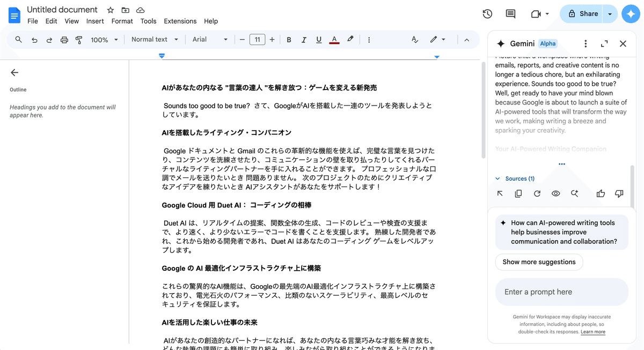Click the Google Docs home icon

click(14, 15)
